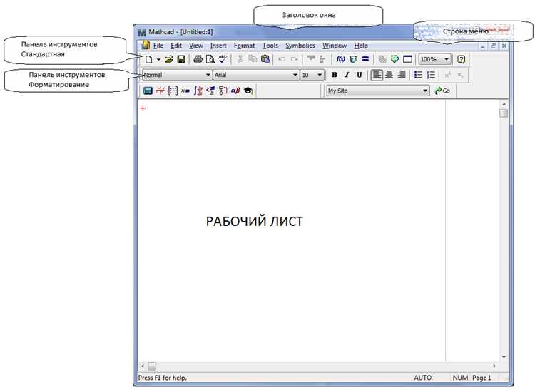Open the Symbolic keyword graduation cap palette

click(x=248, y=91)
